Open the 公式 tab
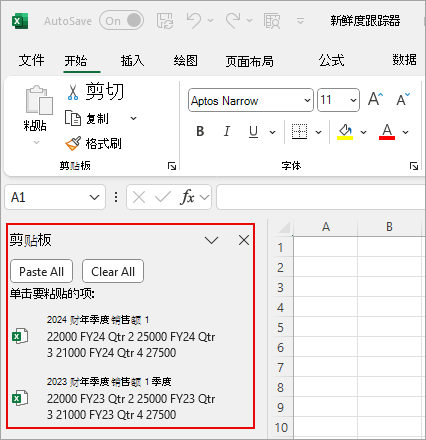 click(331, 61)
